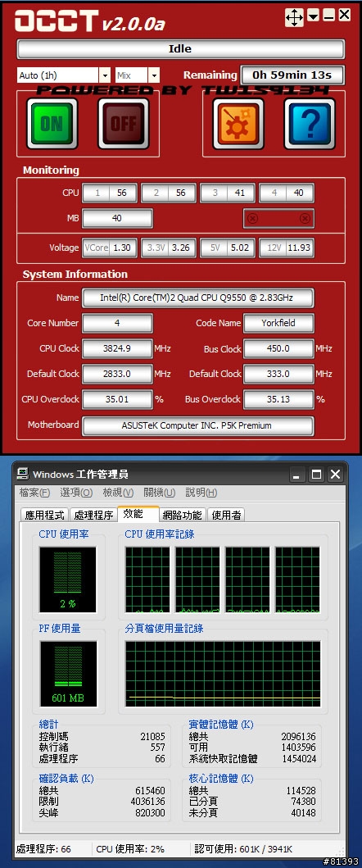The width and height of the screenshot is (362, 868).
Task: Close the OCCT window
Action: tap(344, 16)
